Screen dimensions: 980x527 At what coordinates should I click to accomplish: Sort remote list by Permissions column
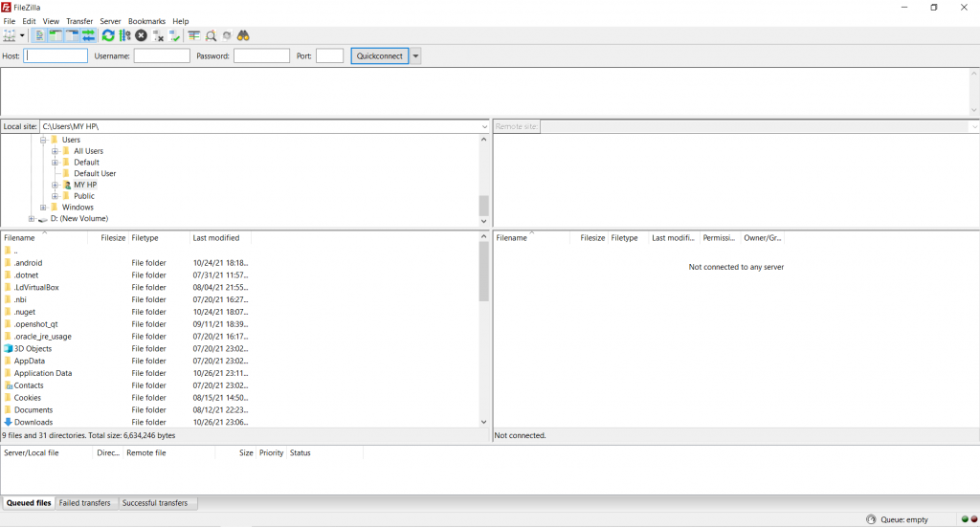[x=720, y=238]
